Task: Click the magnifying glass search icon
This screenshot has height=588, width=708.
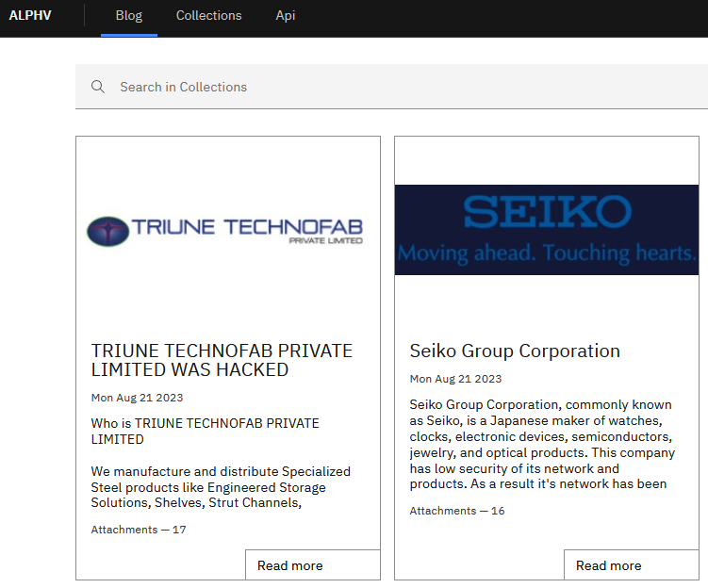Action: pos(98,87)
